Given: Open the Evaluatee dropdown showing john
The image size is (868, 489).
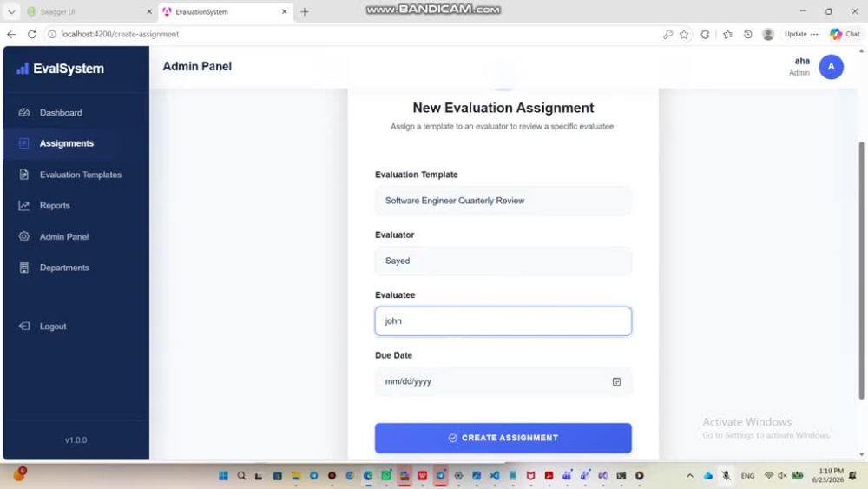Looking at the screenshot, I should click(x=503, y=321).
